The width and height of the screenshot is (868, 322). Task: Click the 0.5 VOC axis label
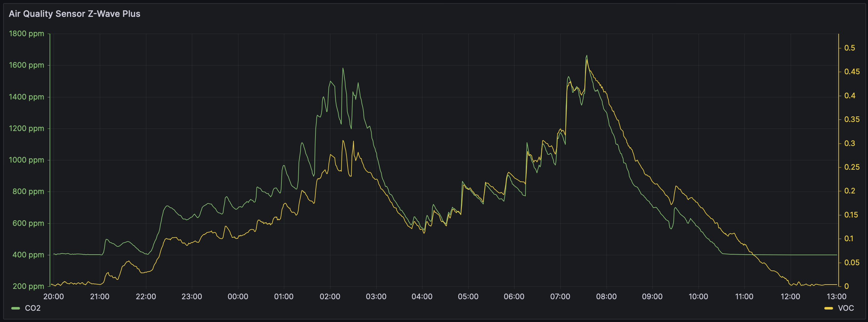point(850,48)
